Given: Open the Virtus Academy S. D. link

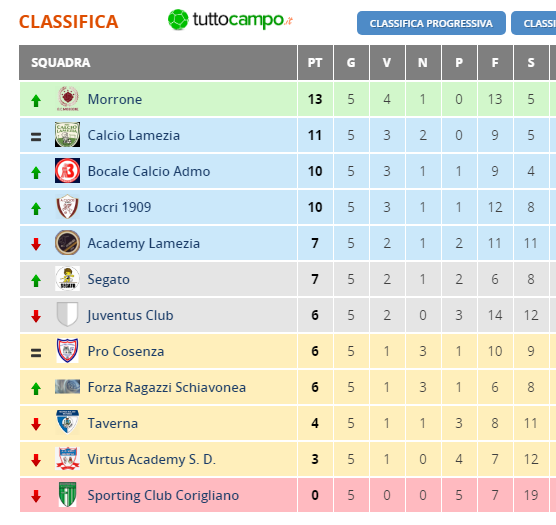Looking at the screenshot, I should coord(151,459).
